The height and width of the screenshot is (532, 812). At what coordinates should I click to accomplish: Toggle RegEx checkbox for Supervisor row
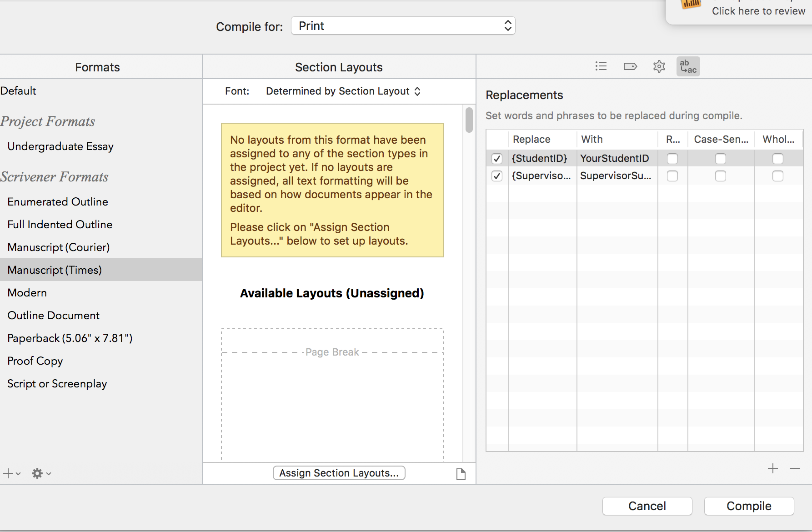672,176
